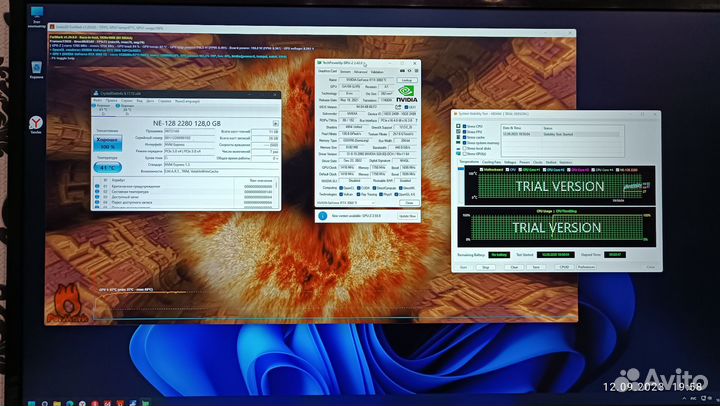The image size is (720, 406).
Task: Switch to the Advanced tab in GPU-Z
Action: (360, 72)
